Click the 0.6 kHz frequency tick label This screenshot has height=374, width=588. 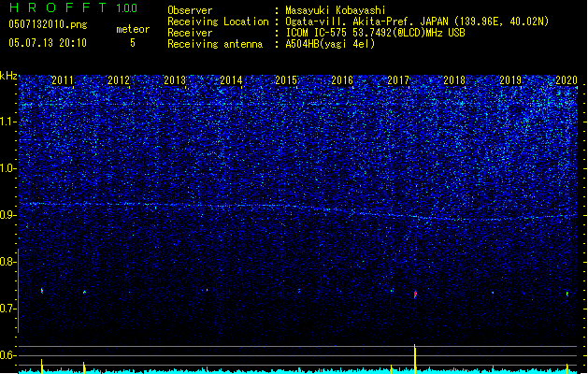click(7, 355)
